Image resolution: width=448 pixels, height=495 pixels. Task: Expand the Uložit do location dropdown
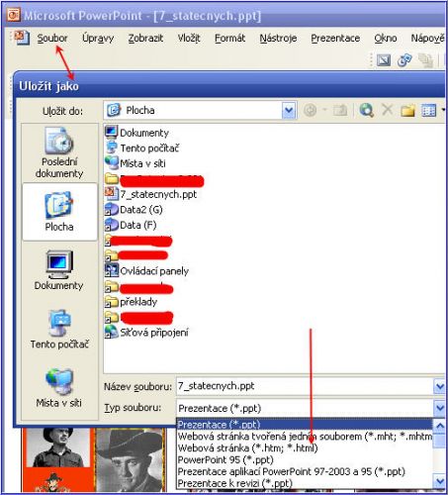(x=289, y=110)
